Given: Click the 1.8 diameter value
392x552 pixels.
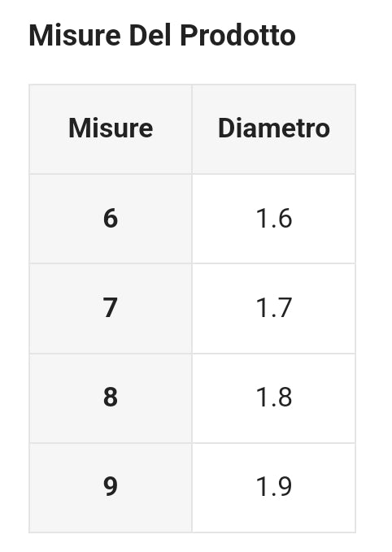Looking at the screenshot, I should coord(274,398).
